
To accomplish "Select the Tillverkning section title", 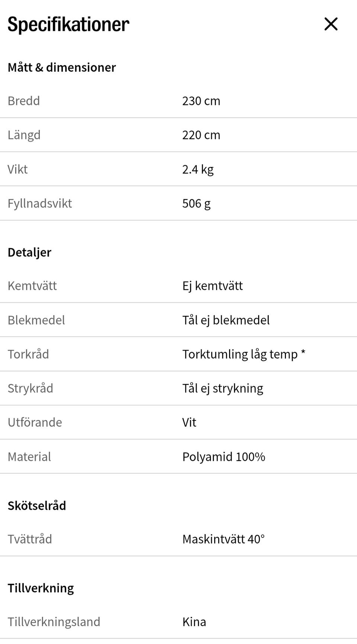I will coord(41,588).
